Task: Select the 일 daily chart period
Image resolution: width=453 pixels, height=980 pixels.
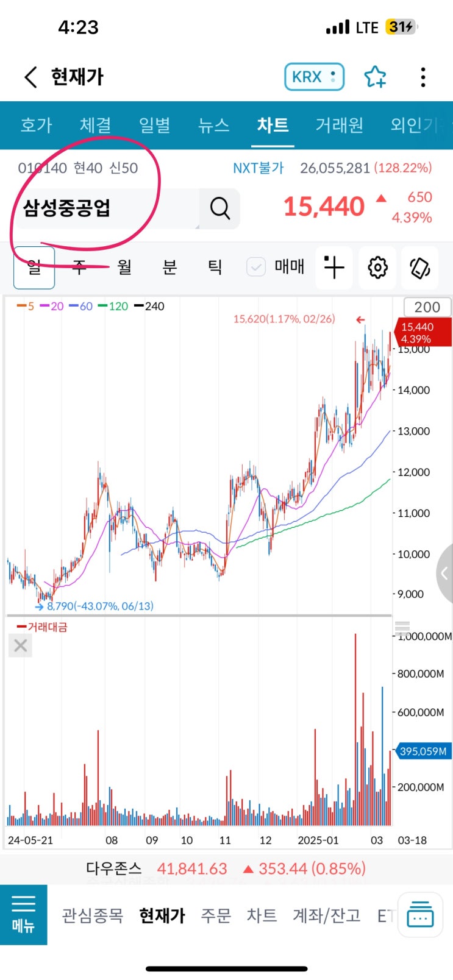Action: 34,267
